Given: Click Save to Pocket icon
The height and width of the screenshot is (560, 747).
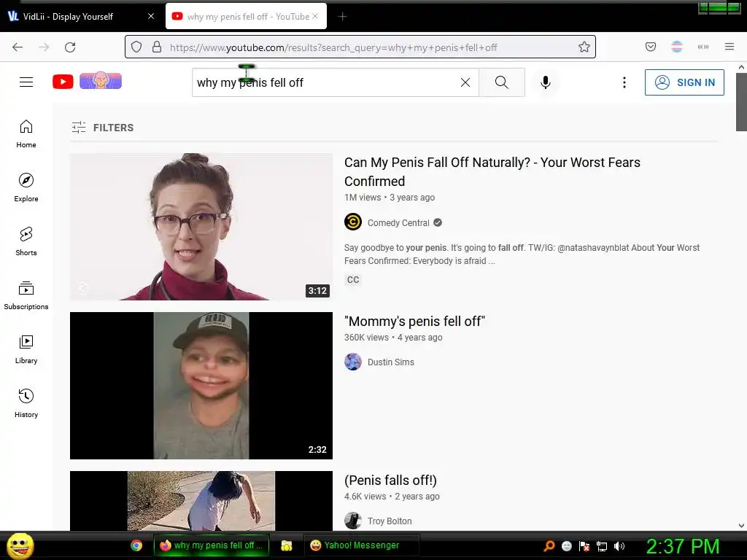Looking at the screenshot, I should [651, 47].
